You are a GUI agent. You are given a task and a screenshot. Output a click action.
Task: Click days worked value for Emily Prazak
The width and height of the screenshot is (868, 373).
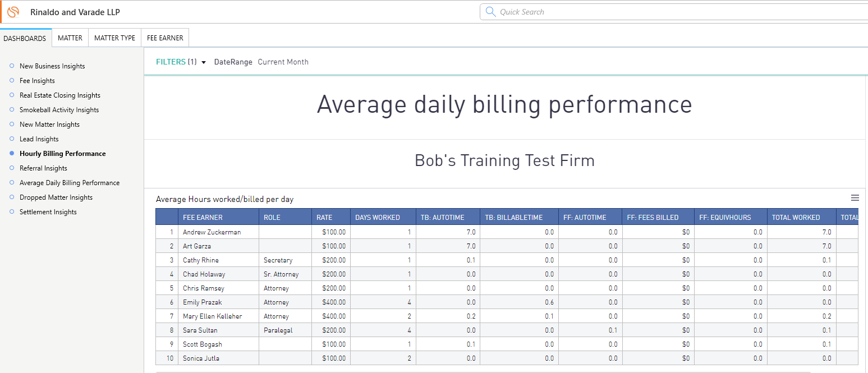click(x=409, y=302)
